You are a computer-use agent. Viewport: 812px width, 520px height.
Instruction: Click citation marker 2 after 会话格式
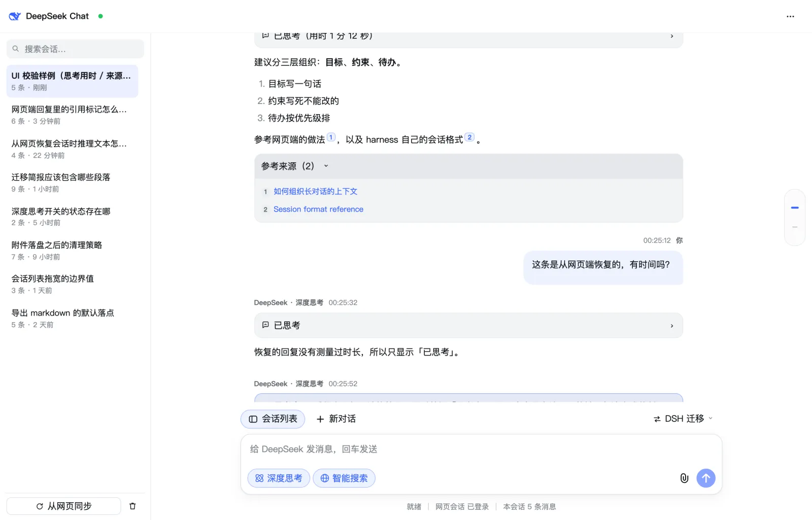click(x=469, y=137)
